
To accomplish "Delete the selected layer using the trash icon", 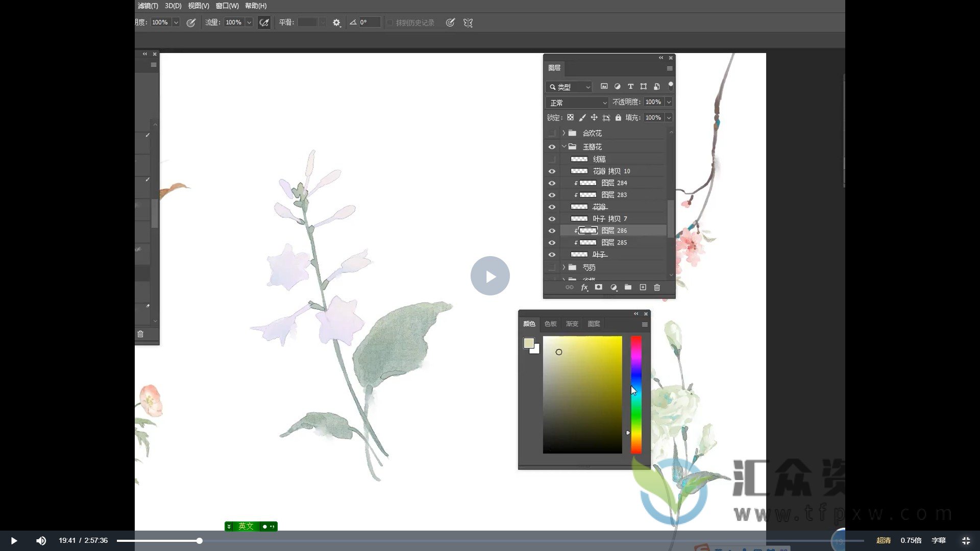I will [x=657, y=287].
